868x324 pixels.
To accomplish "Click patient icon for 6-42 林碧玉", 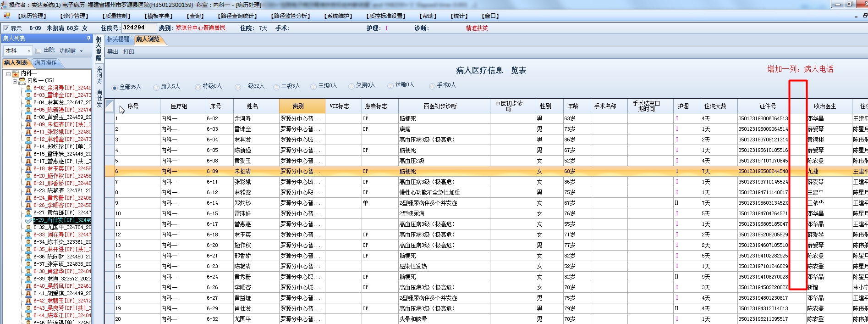I will [28, 301].
